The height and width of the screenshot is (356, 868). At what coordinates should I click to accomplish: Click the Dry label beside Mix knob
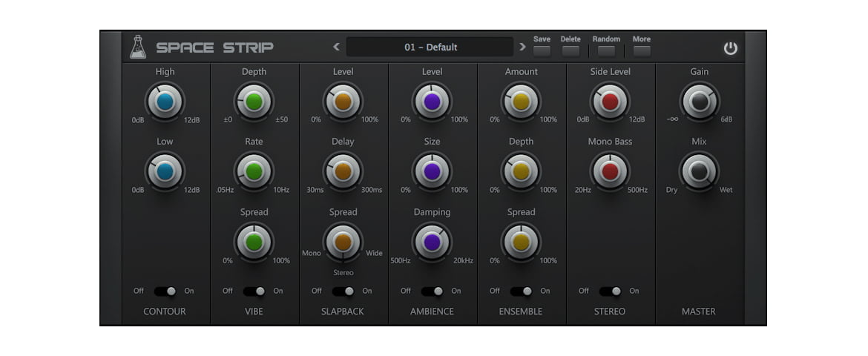(x=671, y=190)
